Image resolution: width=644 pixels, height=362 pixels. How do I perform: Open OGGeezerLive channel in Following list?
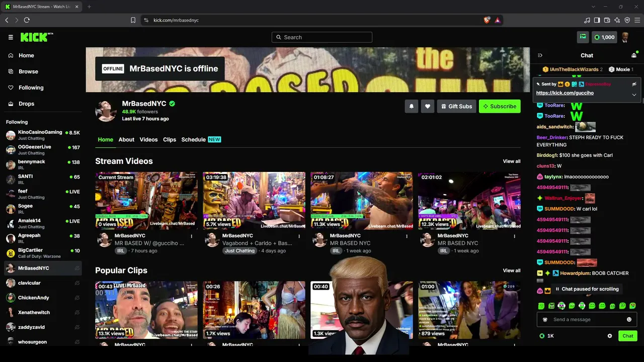tap(42, 150)
